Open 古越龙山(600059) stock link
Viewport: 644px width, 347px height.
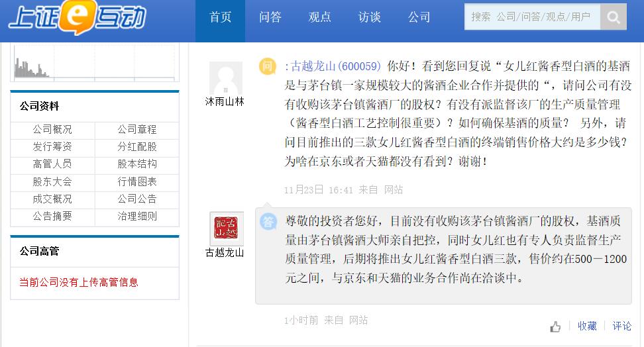336,66
